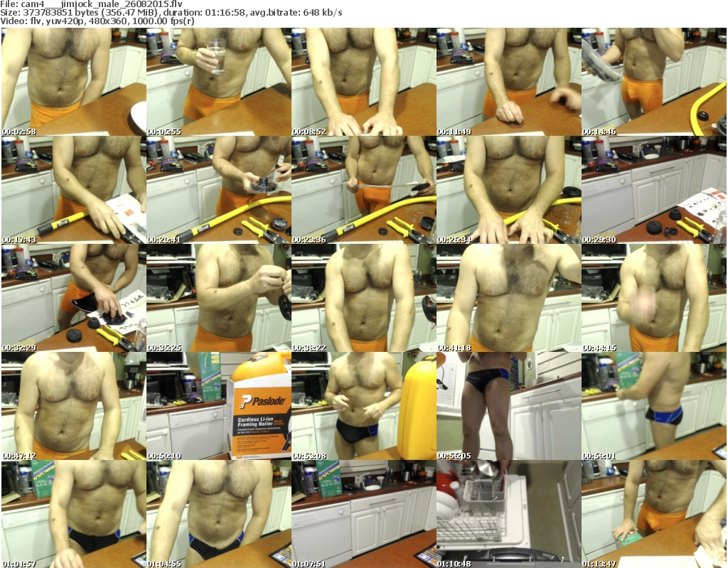This screenshot has height=568, width=728.
Task: Select the frame stamped 00:35:25
Action: (x=219, y=298)
